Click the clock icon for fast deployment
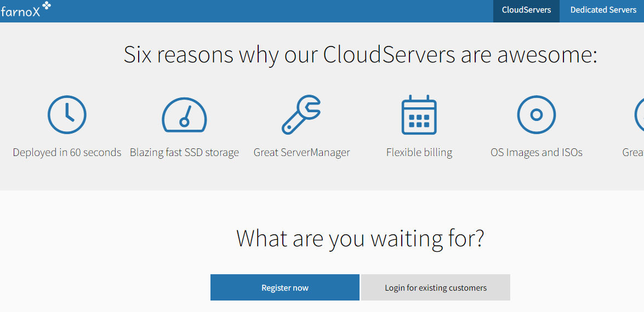This screenshot has width=644, height=312. (67, 115)
